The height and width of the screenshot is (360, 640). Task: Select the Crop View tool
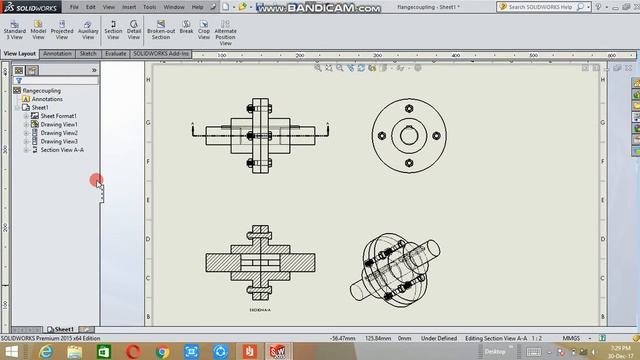point(204,30)
